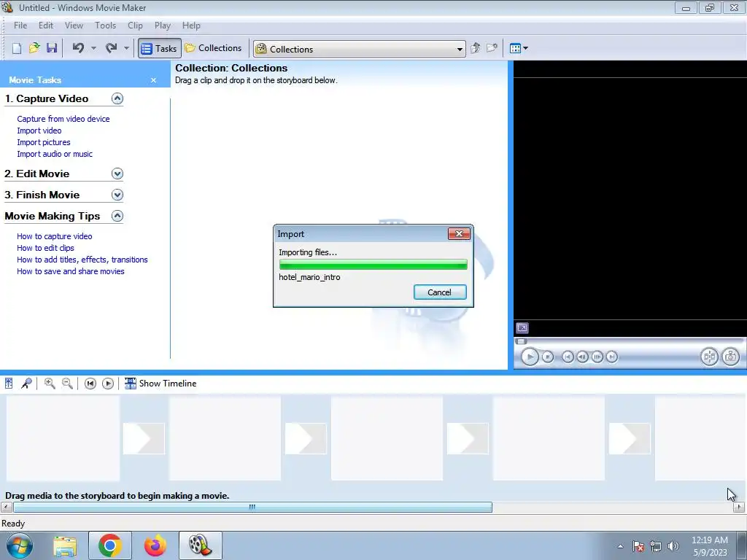The image size is (747, 560).
Task: Click the Zoom Timeline Out icon
Action: pyautogui.click(x=67, y=384)
